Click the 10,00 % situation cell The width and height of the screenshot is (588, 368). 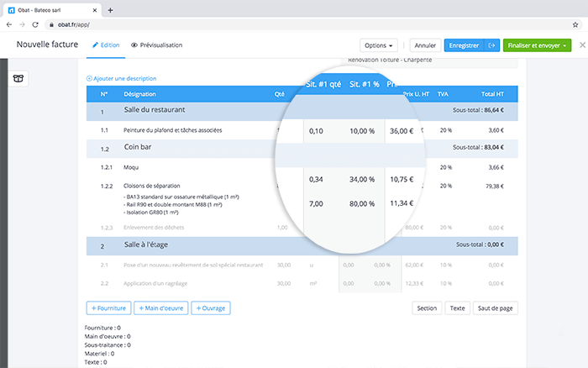click(362, 131)
